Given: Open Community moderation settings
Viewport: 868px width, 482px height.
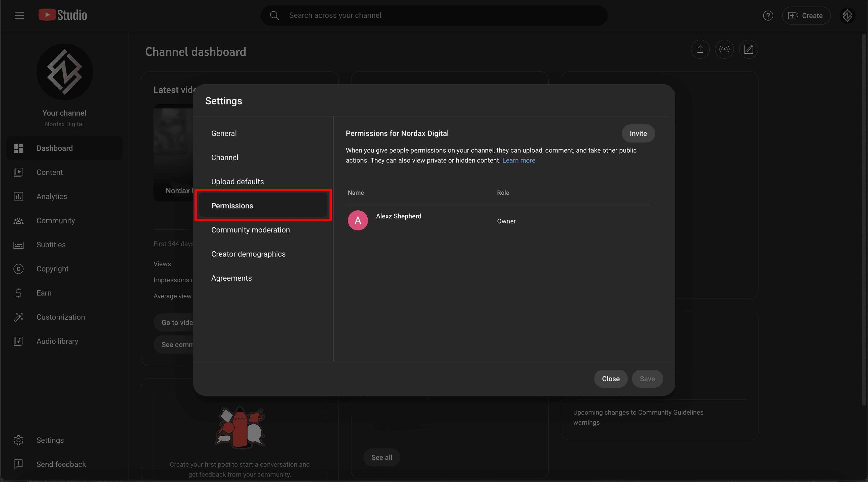Looking at the screenshot, I should [x=251, y=230].
